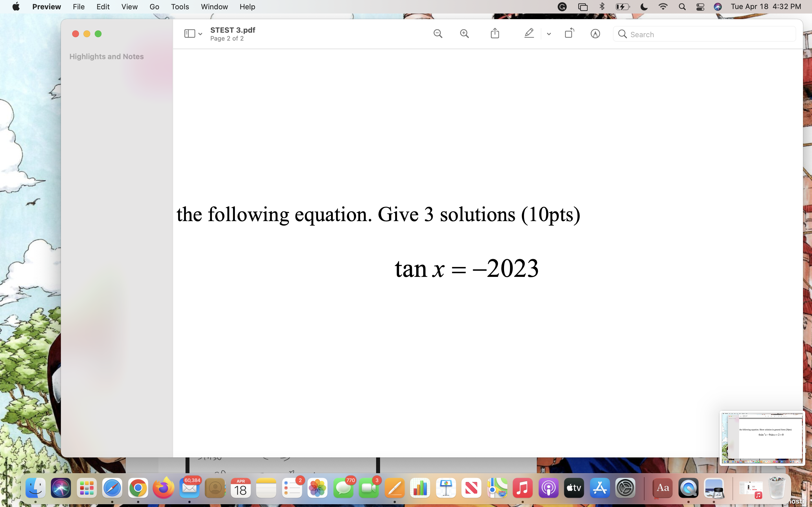The height and width of the screenshot is (507, 812).
Task: Open Dictionary from the Dock
Action: (x=661, y=488)
